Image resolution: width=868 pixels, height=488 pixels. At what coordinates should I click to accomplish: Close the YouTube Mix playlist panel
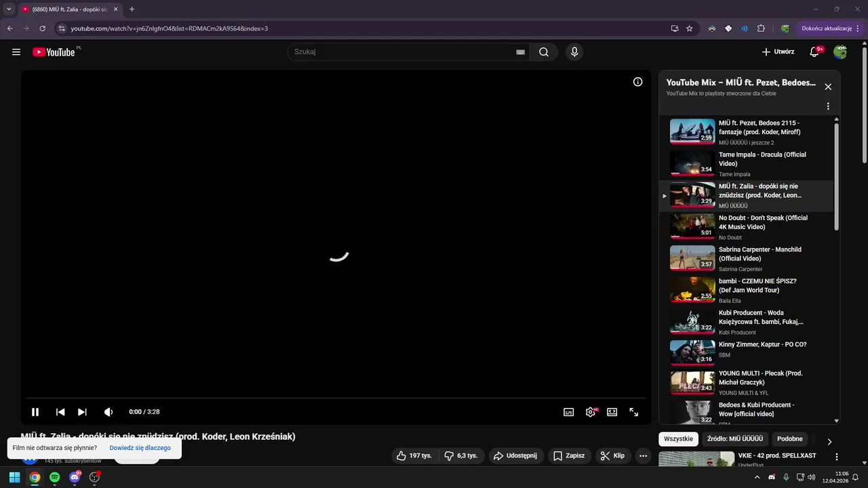[827, 87]
